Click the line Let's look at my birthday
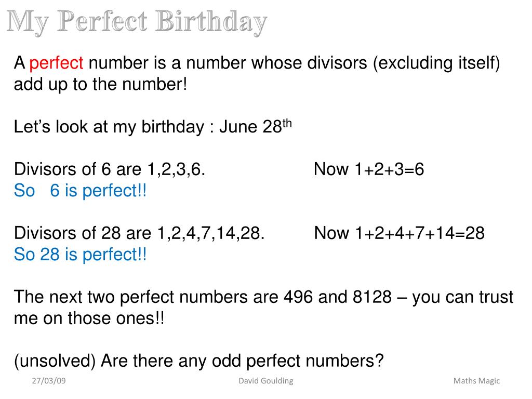The height and width of the screenshot is (399, 532). (x=153, y=127)
